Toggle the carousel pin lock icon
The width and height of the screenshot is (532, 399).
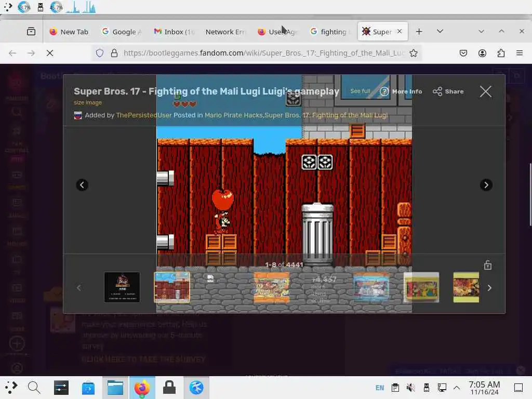[x=487, y=265]
